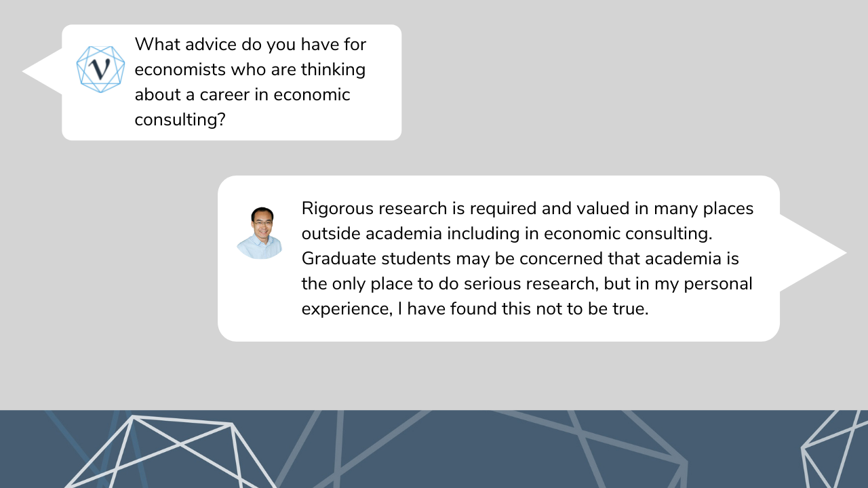
Task: Click the smiling man's profile photo
Action: [x=260, y=232]
